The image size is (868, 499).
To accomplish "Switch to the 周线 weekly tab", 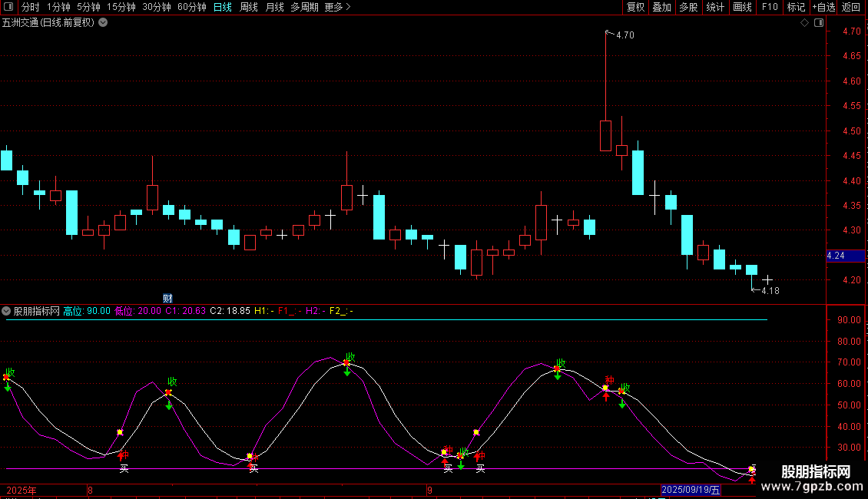I will [x=249, y=7].
